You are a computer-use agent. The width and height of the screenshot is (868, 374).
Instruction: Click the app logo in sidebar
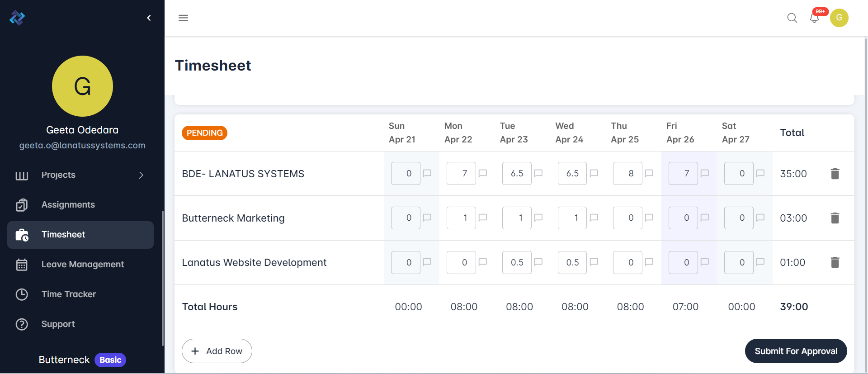tap(17, 18)
